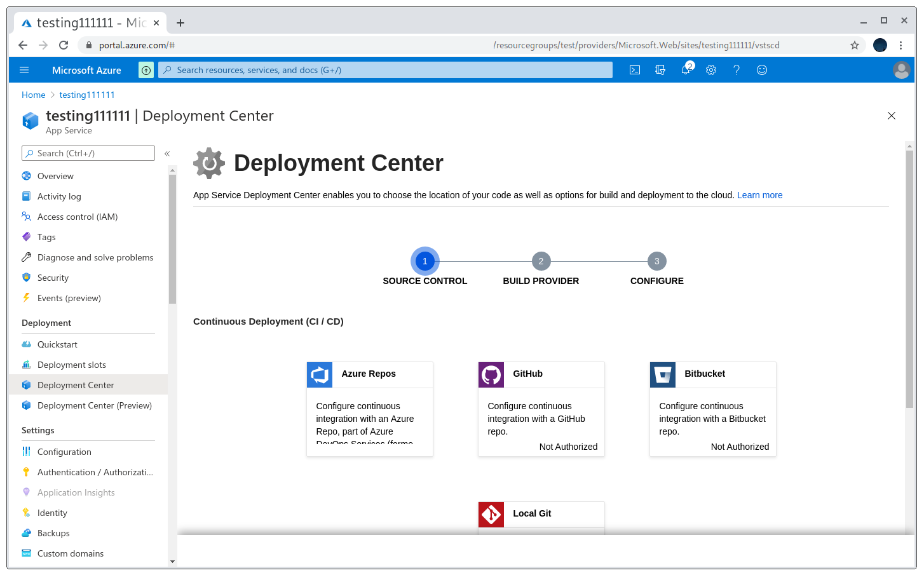Open Deployment Center (Preview) in the sidebar
This screenshot has width=924, height=575.
point(88,405)
